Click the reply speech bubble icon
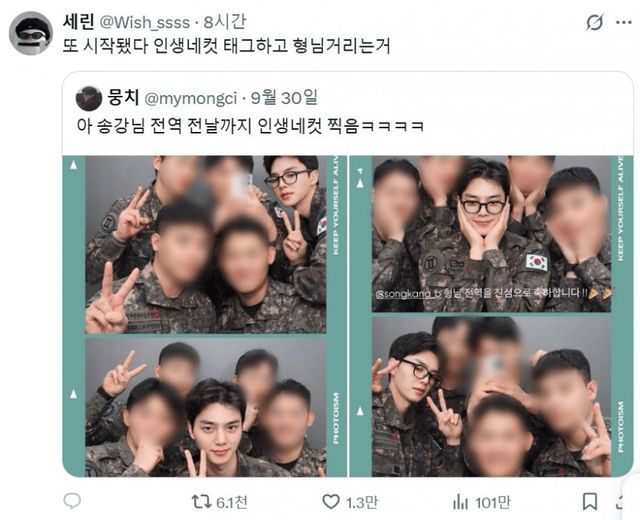640x520 pixels. (72, 501)
